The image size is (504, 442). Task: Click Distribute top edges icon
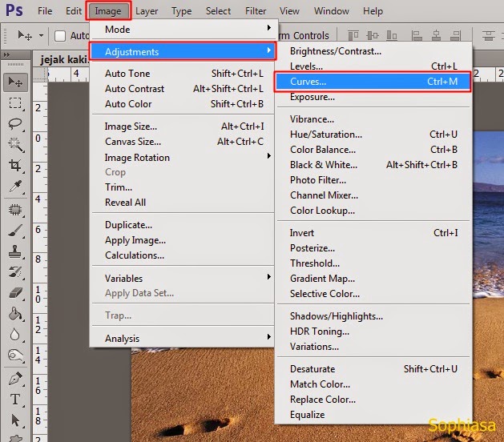tap(488, 35)
